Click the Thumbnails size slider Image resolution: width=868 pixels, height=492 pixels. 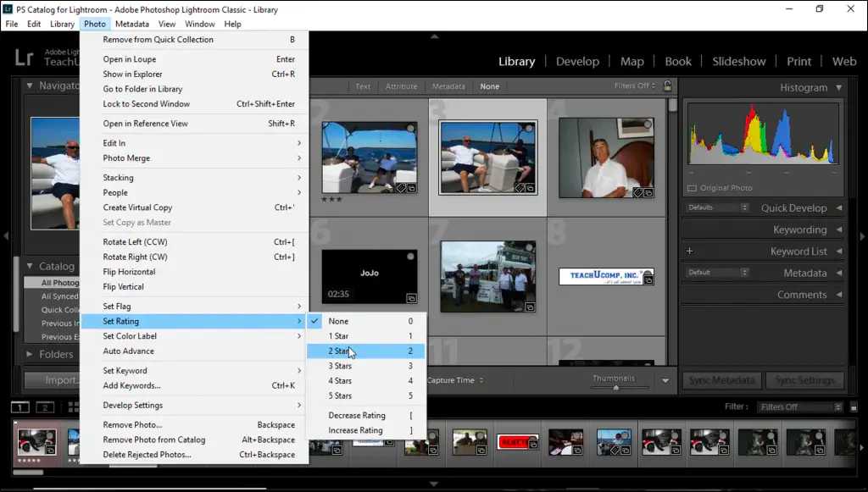[x=616, y=387]
